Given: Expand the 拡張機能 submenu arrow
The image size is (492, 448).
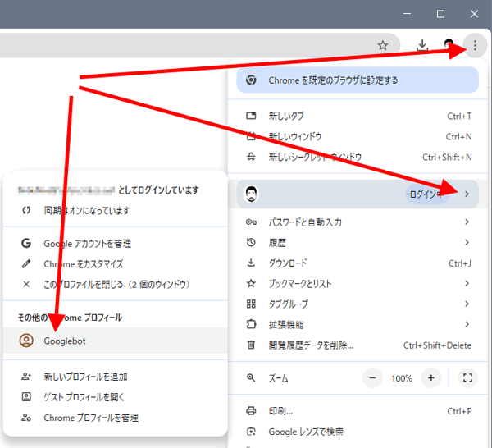Looking at the screenshot, I should (467, 324).
